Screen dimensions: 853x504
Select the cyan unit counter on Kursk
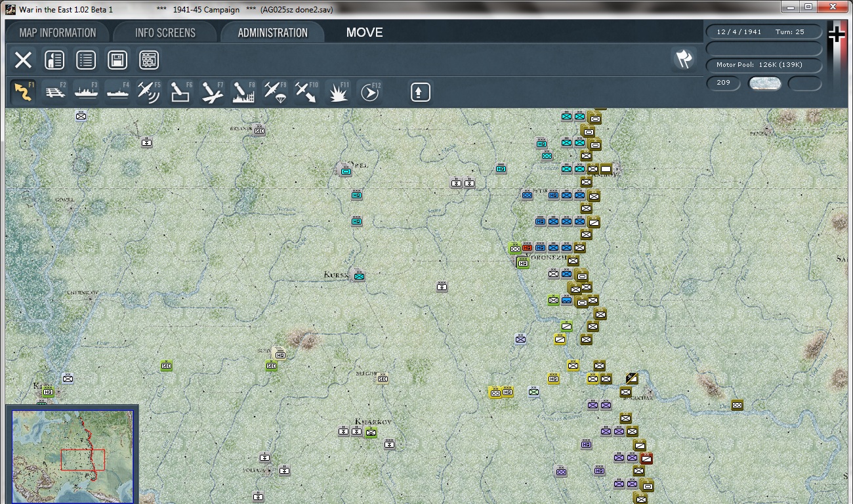tap(359, 276)
